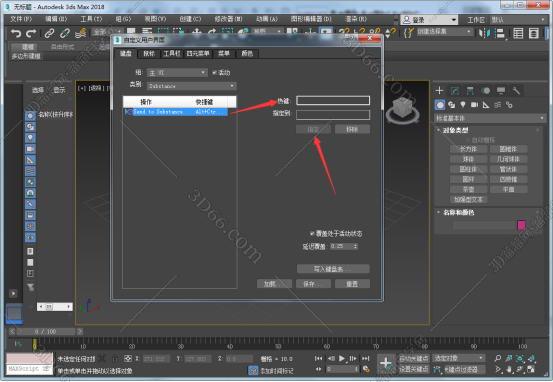The width and height of the screenshot is (553, 382).
Task: Toggle the 自动关键点 button
Action: [x=414, y=358]
